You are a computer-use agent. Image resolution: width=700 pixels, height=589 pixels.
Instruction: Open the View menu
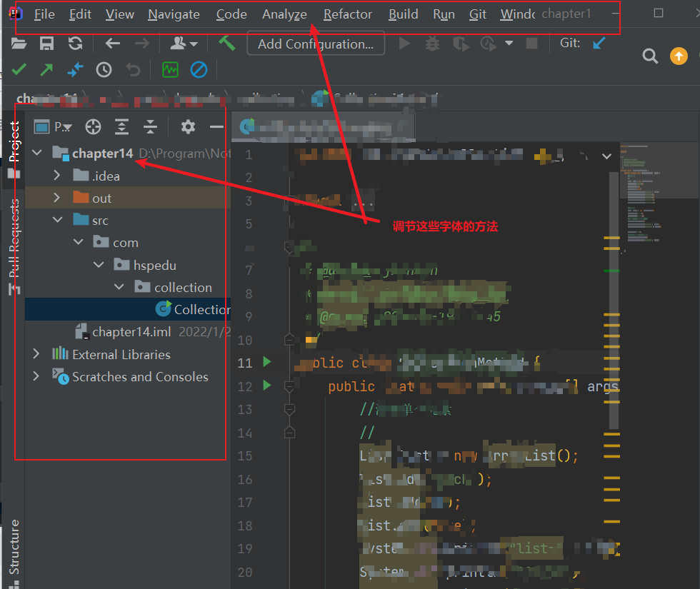pyautogui.click(x=120, y=14)
